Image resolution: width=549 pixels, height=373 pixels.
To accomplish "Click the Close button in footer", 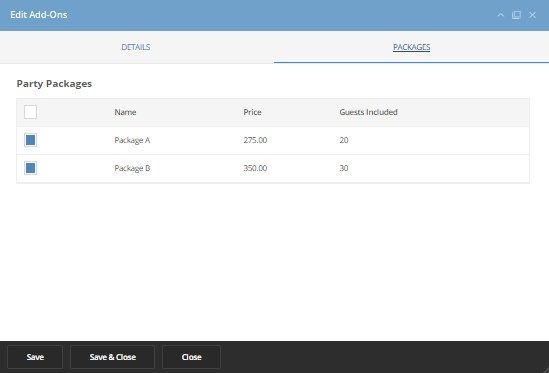I will pos(192,357).
